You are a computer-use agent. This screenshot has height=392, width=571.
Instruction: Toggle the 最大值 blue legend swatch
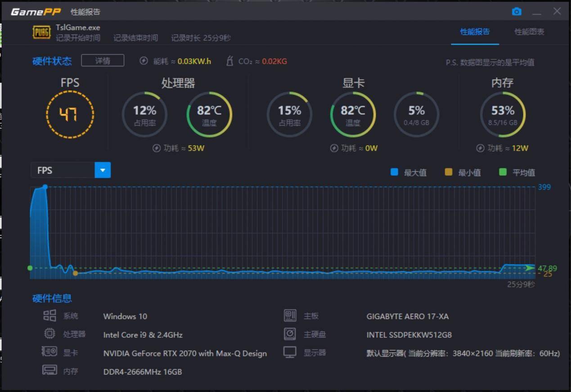[395, 172]
